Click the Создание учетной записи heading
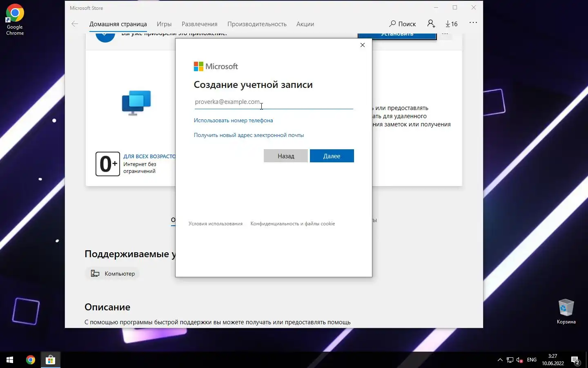This screenshot has height=368, width=588. click(253, 85)
